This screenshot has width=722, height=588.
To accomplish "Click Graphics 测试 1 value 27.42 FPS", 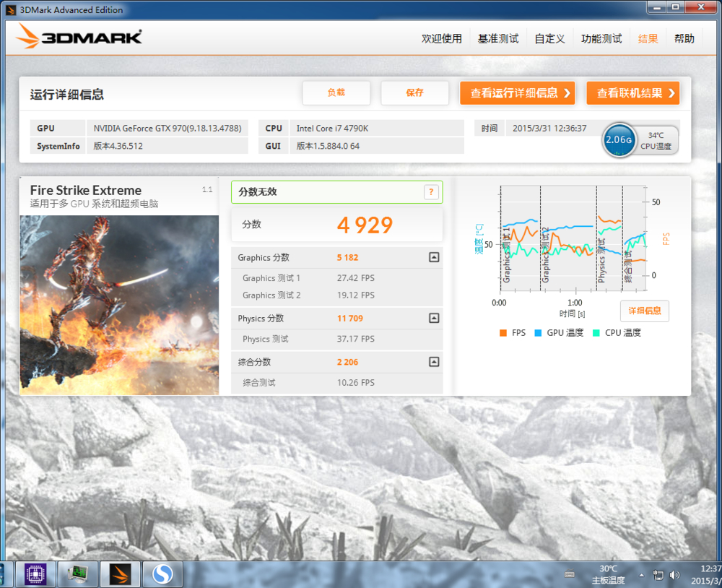I will click(x=355, y=278).
